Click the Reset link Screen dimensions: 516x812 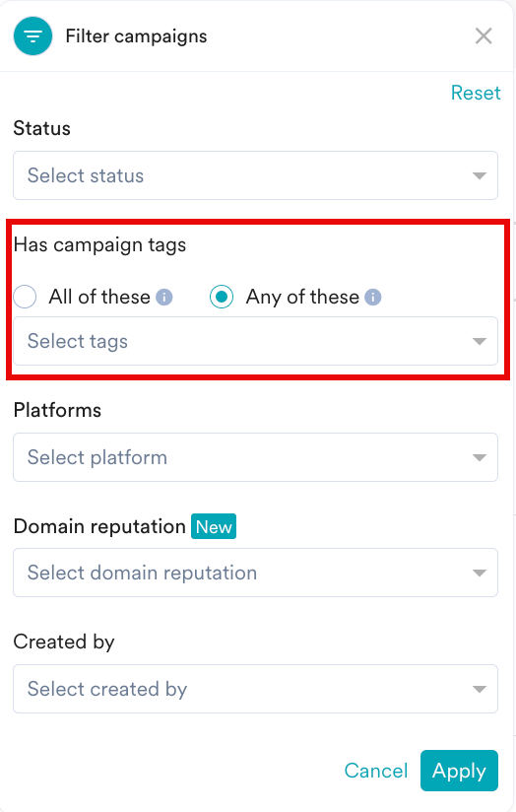pyautogui.click(x=476, y=94)
